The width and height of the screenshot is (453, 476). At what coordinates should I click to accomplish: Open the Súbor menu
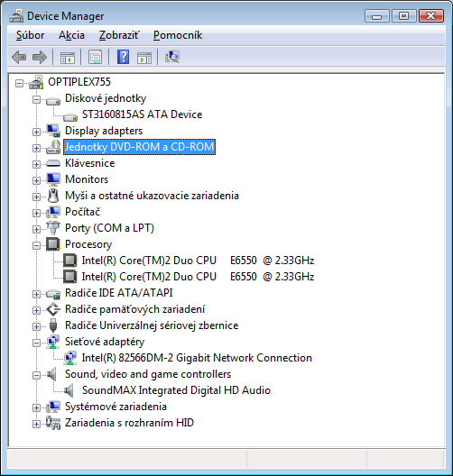[x=30, y=35]
